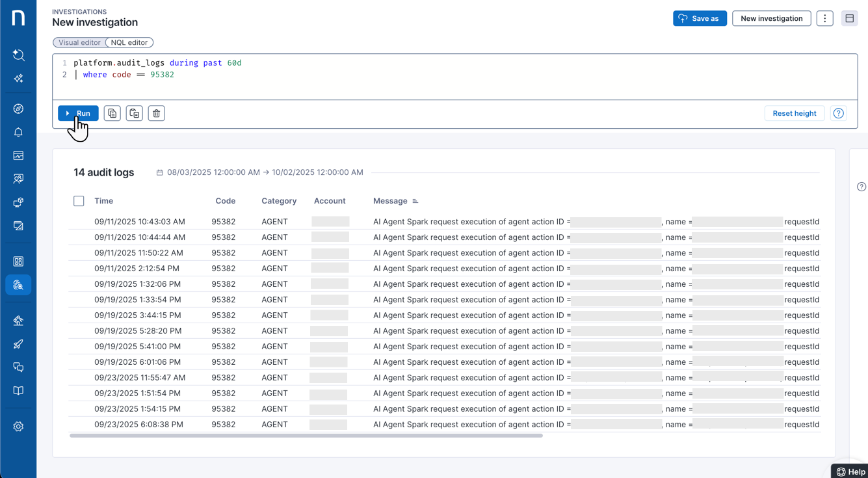Viewport: 868px width, 478px height.
Task: Toggle the side panel layout icon
Action: (850, 18)
